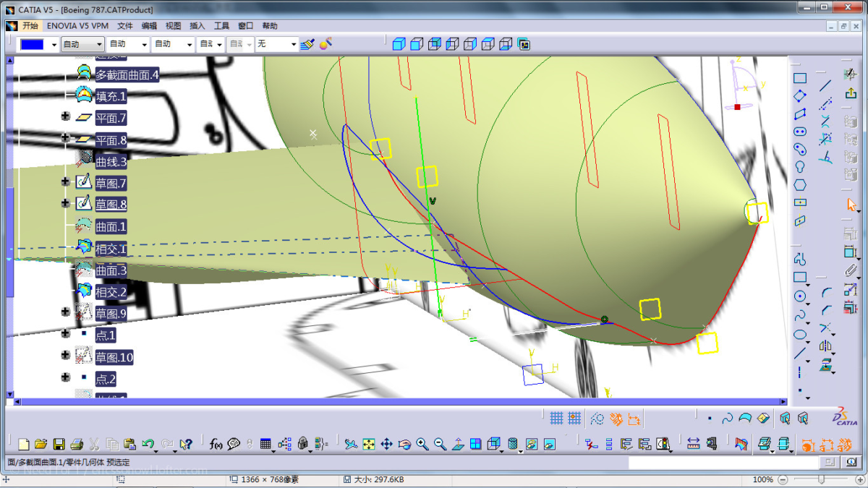Select 点.2 in the tree
The width and height of the screenshot is (868, 488).
coord(106,379)
